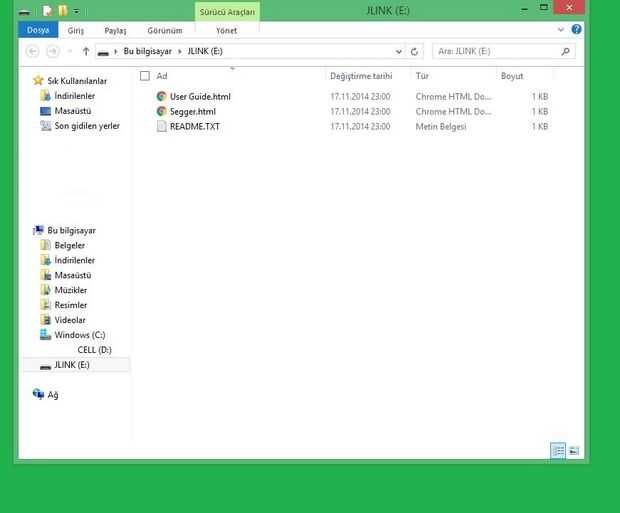
Task: Open recent locations dropdown arrow
Action: tap(70, 51)
